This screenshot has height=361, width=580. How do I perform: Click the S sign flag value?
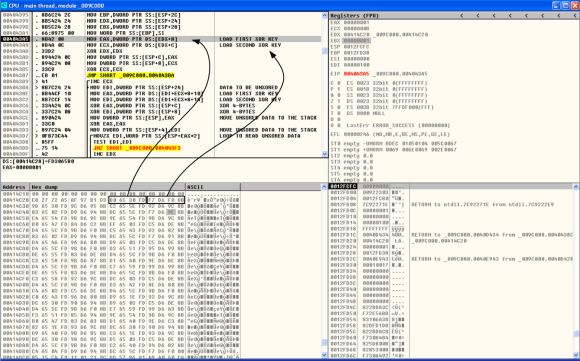[x=340, y=107]
